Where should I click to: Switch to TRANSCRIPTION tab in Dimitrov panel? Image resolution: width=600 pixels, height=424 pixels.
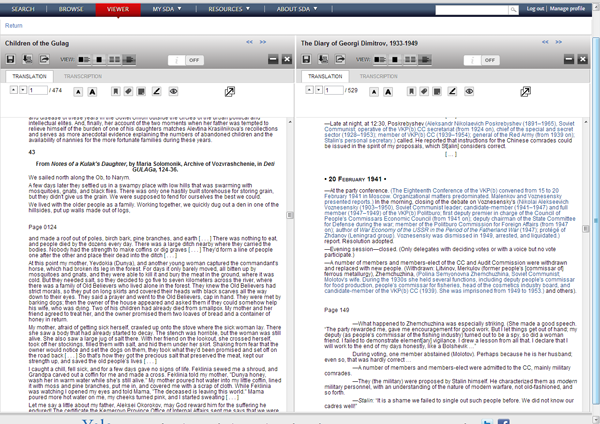[x=378, y=76]
